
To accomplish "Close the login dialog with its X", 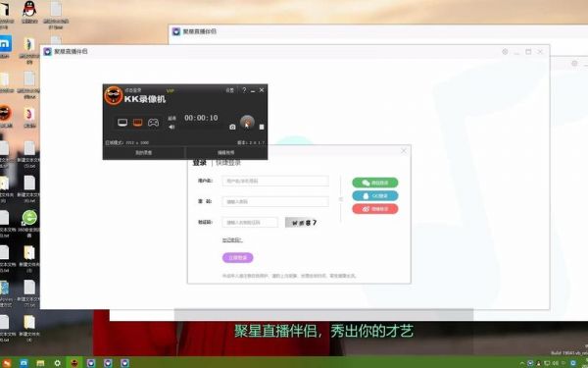I will [404, 150].
